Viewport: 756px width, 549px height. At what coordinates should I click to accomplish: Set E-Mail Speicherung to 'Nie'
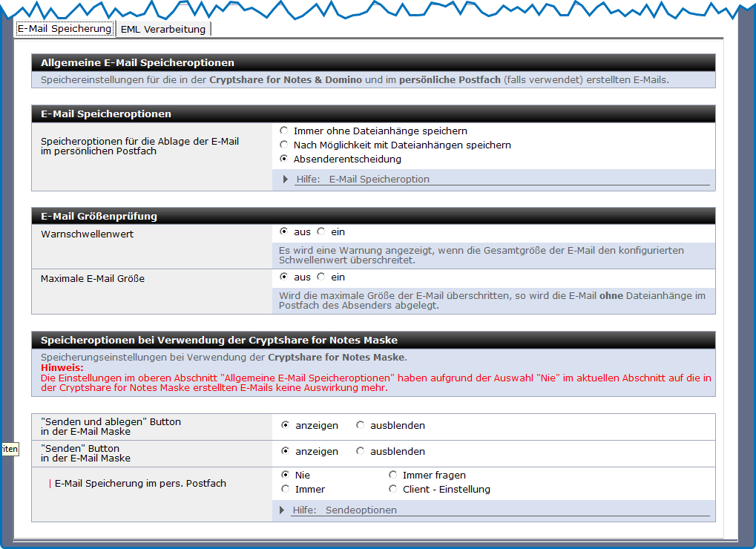pos(286,475)
